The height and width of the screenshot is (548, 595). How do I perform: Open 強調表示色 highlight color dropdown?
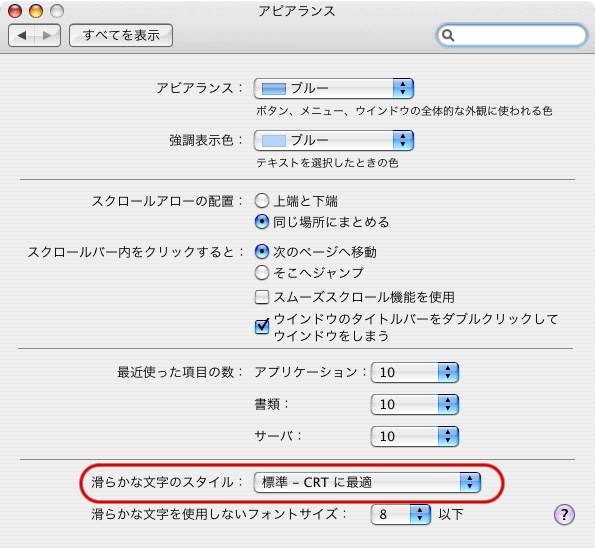(334, 140)
